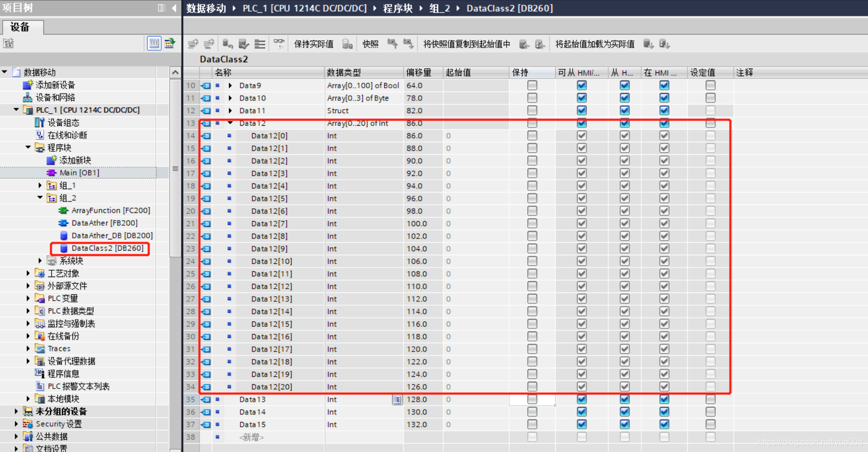This screenshot has width=868, height=452.
Task: Click 快照 toolbar button
Action: (x=370, y=44)
